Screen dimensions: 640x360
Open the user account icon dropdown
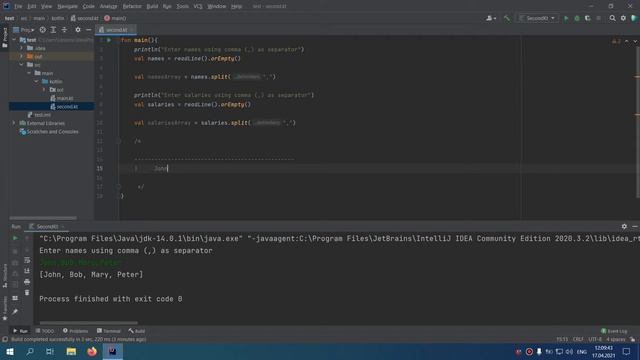(491, 18)
